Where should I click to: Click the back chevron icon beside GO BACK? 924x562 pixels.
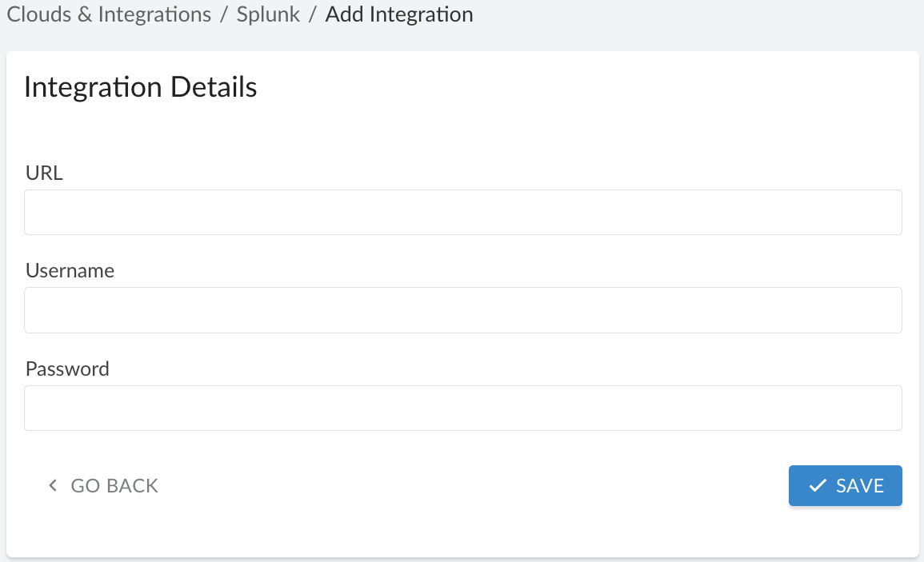53,485
